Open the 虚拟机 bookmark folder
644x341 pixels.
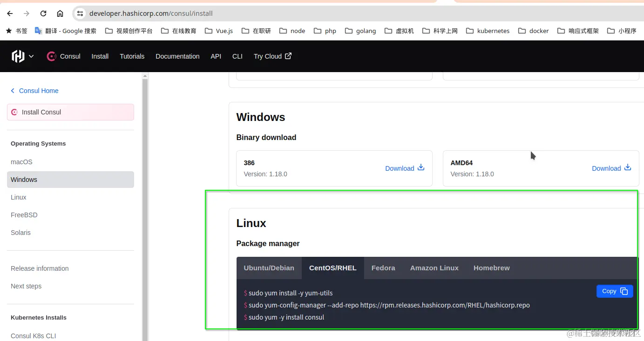tap(399, 31)
